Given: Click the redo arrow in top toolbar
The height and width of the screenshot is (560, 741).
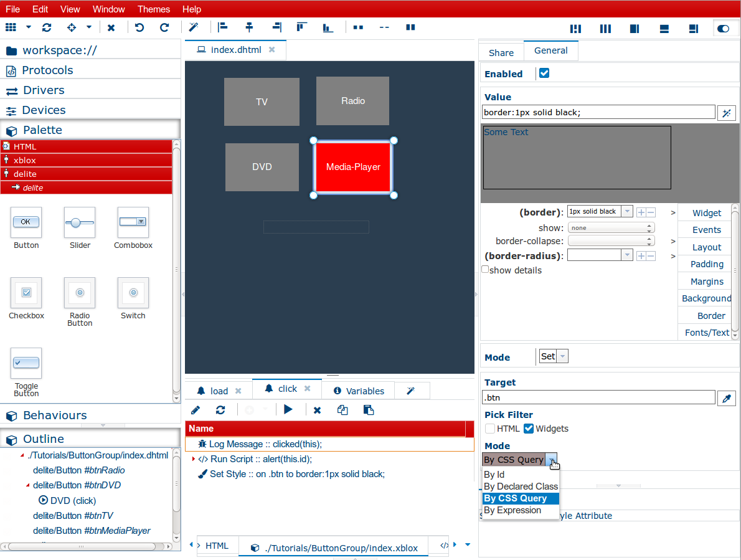Looking at the screenshot, I should pos(164,27).
